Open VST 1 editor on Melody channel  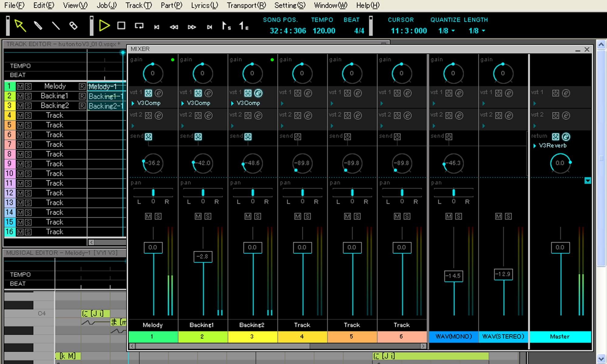[x=159, y=93]
